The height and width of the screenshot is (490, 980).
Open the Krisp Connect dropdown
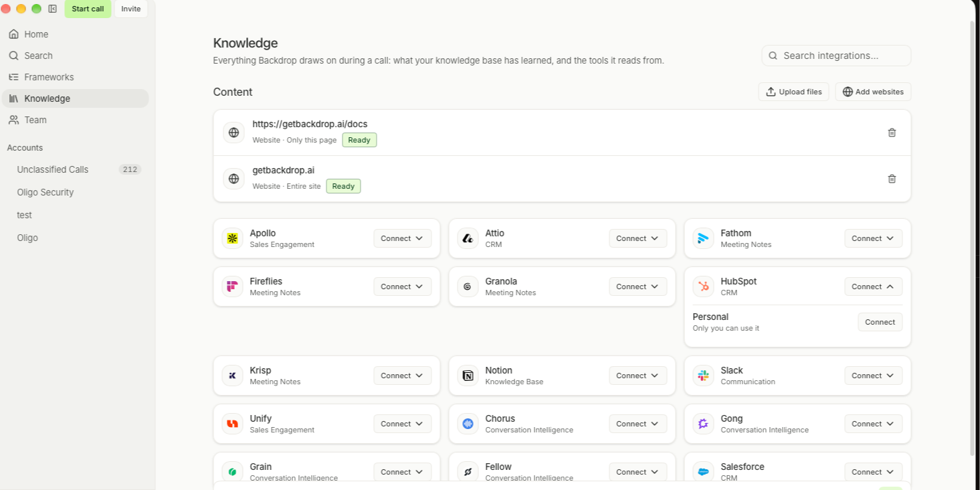click(402, 376)
